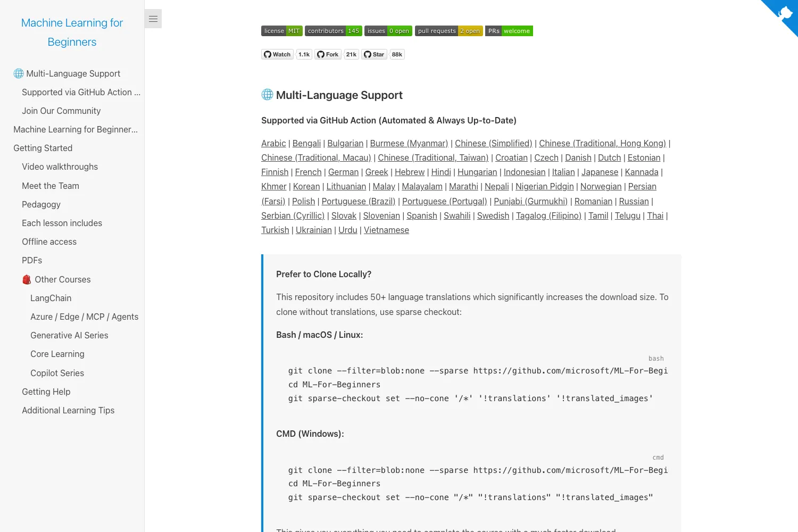
Task: Open Join Our Community in sidebar
Action: pos(61,111)
